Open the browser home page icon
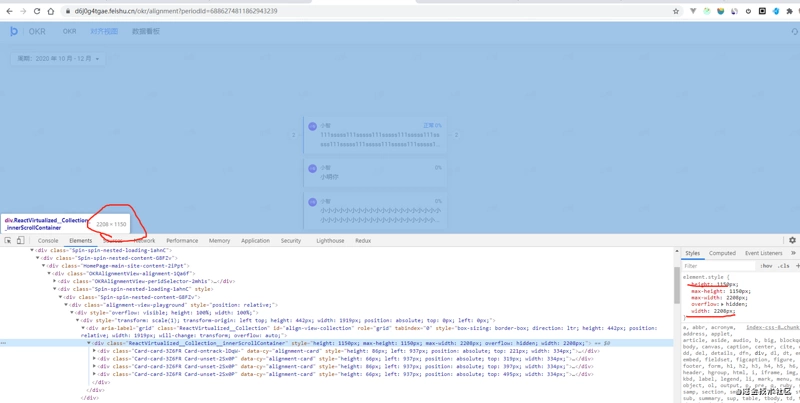The image size is (800, 403). point(51,11)
